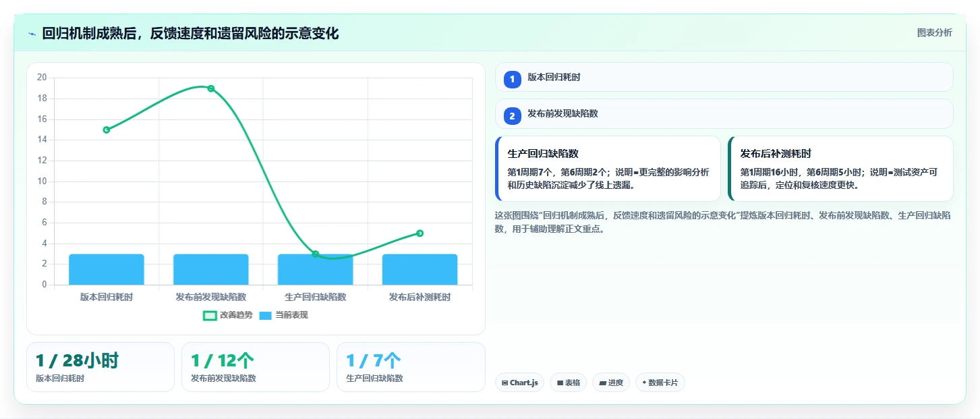This screenshot has height=419, width=980.
Task: Click the 进度 chip icon
Action: [602, 383]
